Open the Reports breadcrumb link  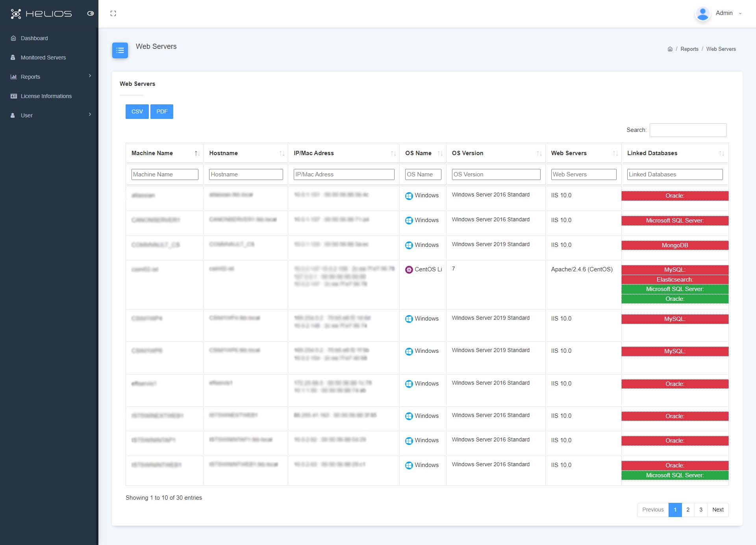(689, 49)
